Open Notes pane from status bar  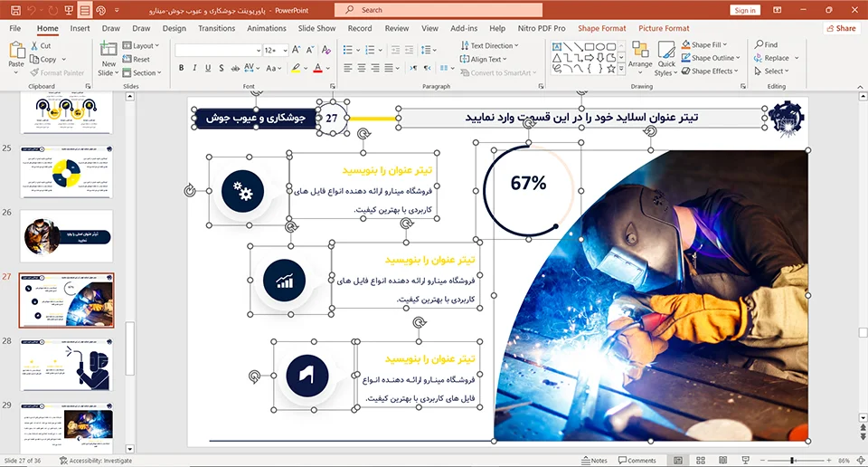pos(595,461)
